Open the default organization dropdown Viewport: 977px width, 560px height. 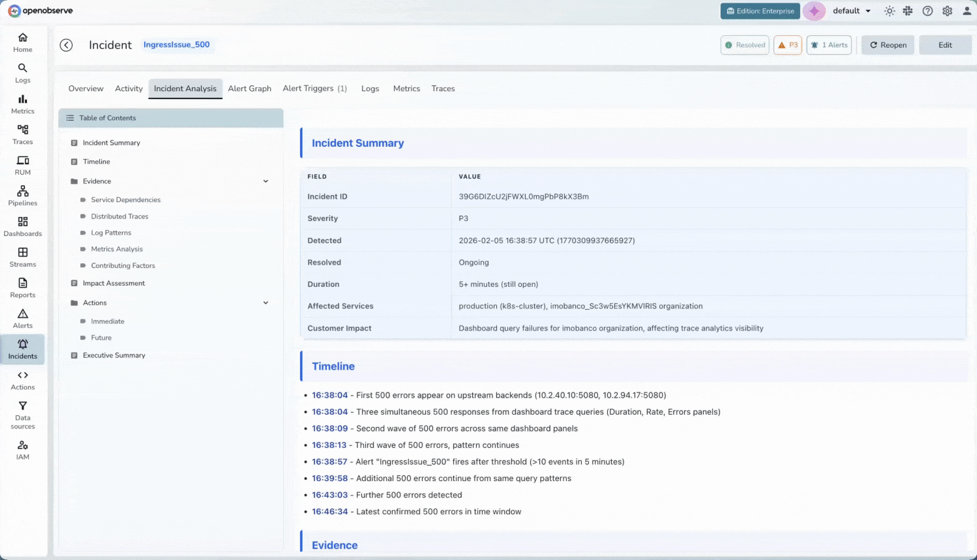click(850, 10)
